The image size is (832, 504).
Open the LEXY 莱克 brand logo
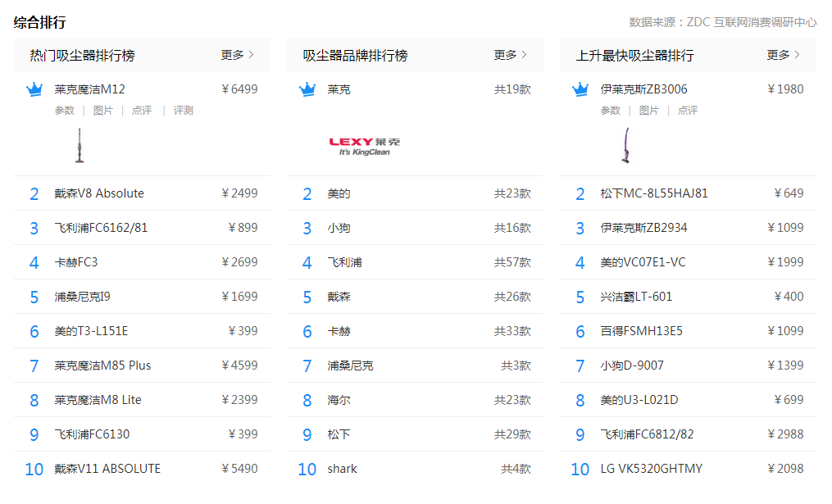click(x=364, y=146)
